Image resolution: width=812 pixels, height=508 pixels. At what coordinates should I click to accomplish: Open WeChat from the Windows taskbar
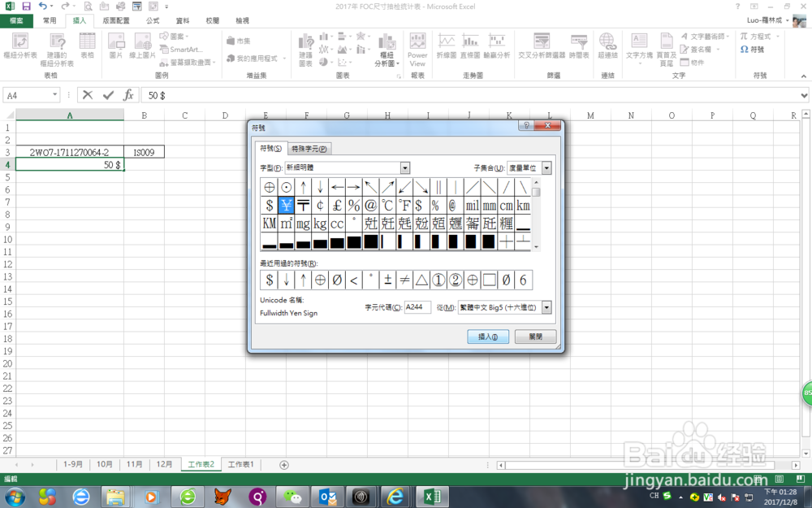tap(293, 497)
